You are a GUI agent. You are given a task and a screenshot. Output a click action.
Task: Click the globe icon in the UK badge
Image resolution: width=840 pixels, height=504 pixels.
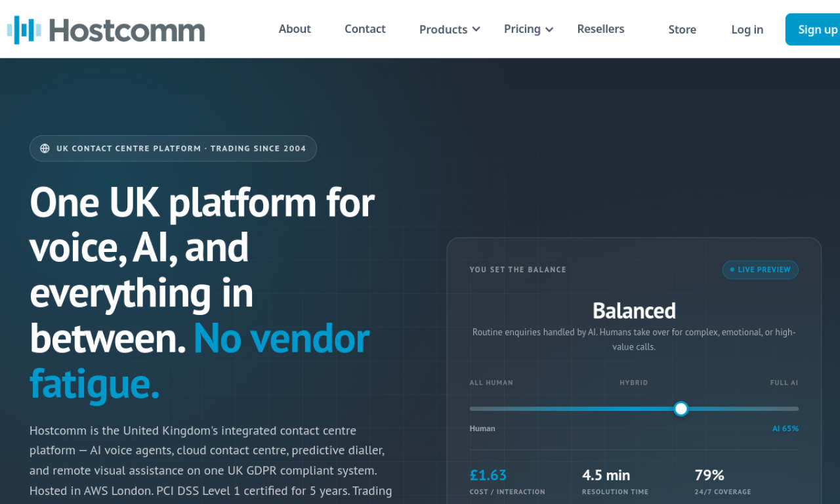point(45,148)
